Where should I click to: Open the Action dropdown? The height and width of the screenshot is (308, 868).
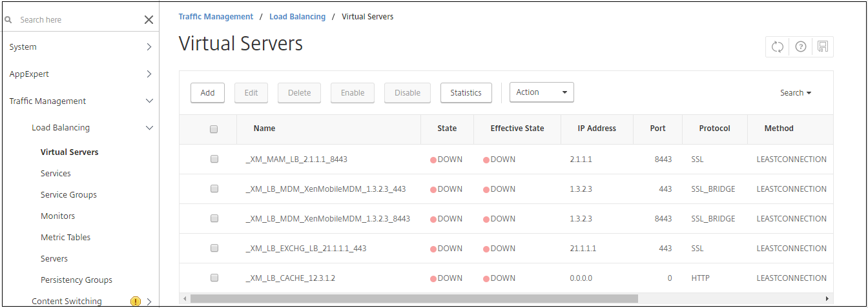coord(541,92)
